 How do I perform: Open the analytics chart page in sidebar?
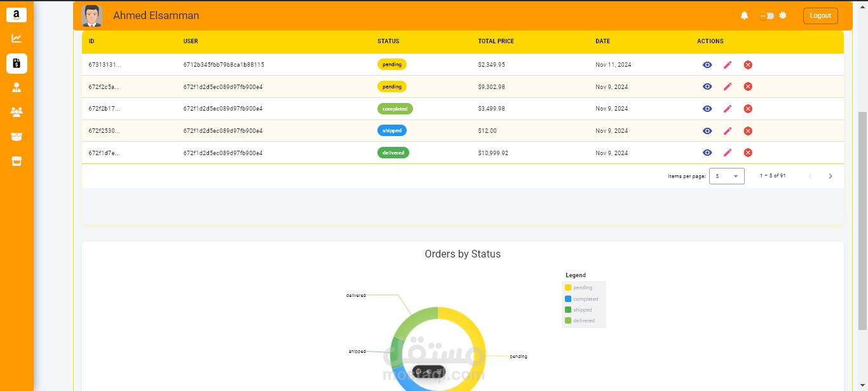[17, 39]
